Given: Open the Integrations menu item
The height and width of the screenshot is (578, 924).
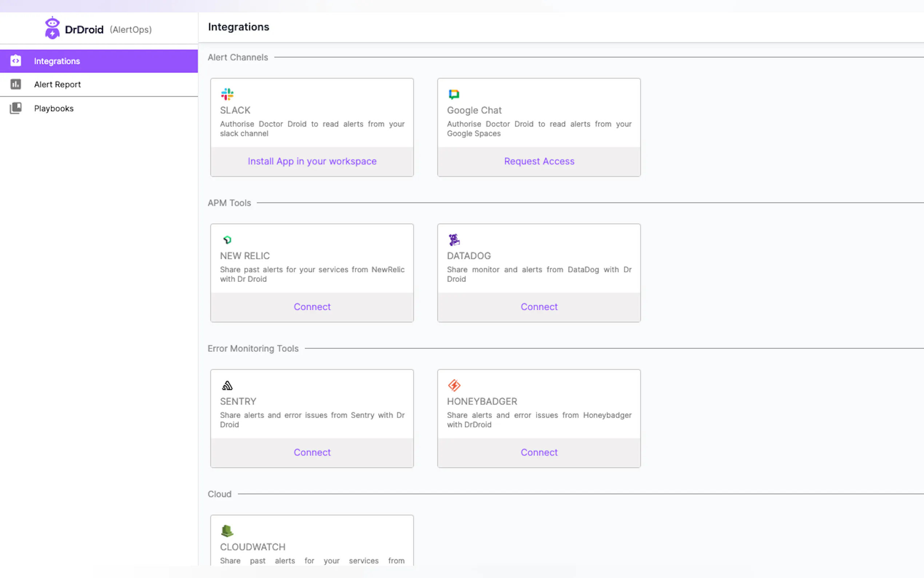Looking at the screenshot, I should click(x=99, y=61).
